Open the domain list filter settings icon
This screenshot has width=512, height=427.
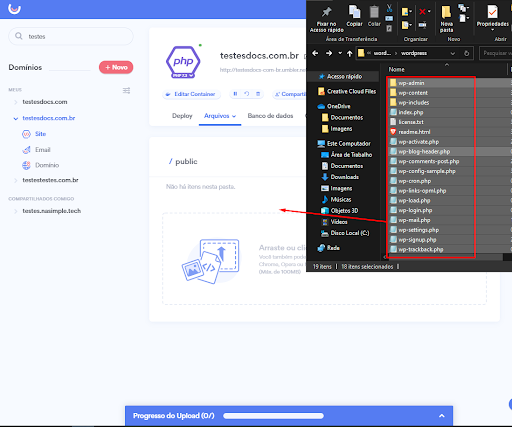pyautogui.click(x=126, y=90)
